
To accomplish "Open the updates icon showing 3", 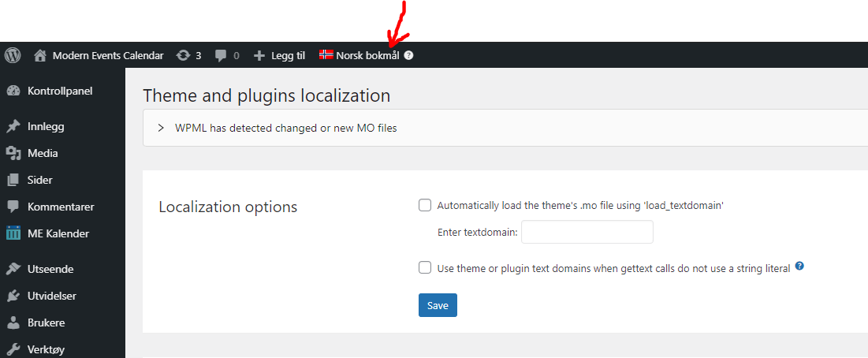I will (x=182, y=55).
